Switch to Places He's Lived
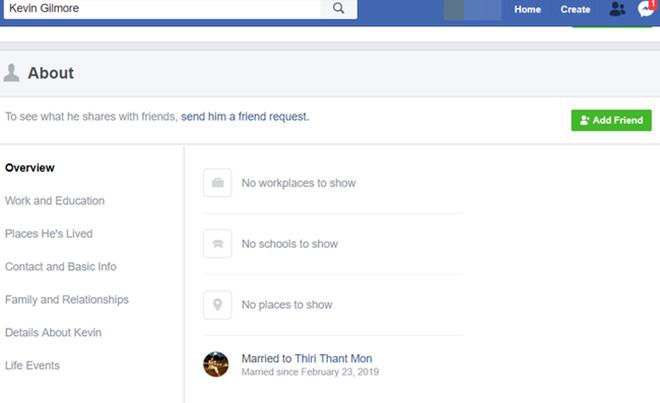This screenshot has height=403, width=660. 49,234
